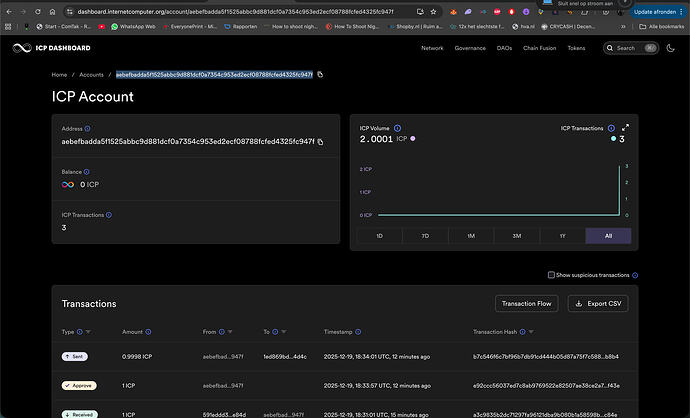Screen dimensions: 690x418
Task: Open the WhatsApp Web bookmark
Action: coord(133,26)
